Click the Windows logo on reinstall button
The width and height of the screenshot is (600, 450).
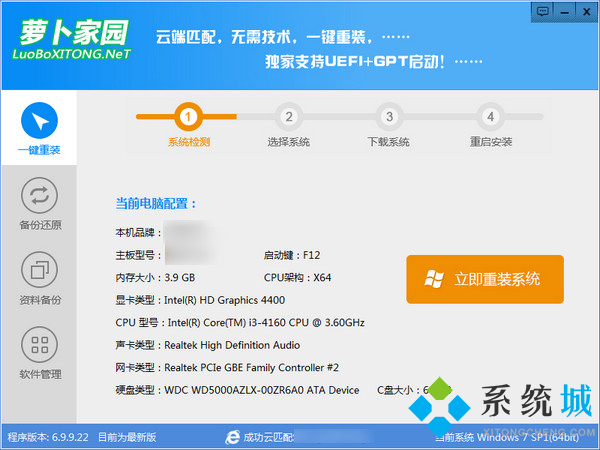tap(434, 279)
